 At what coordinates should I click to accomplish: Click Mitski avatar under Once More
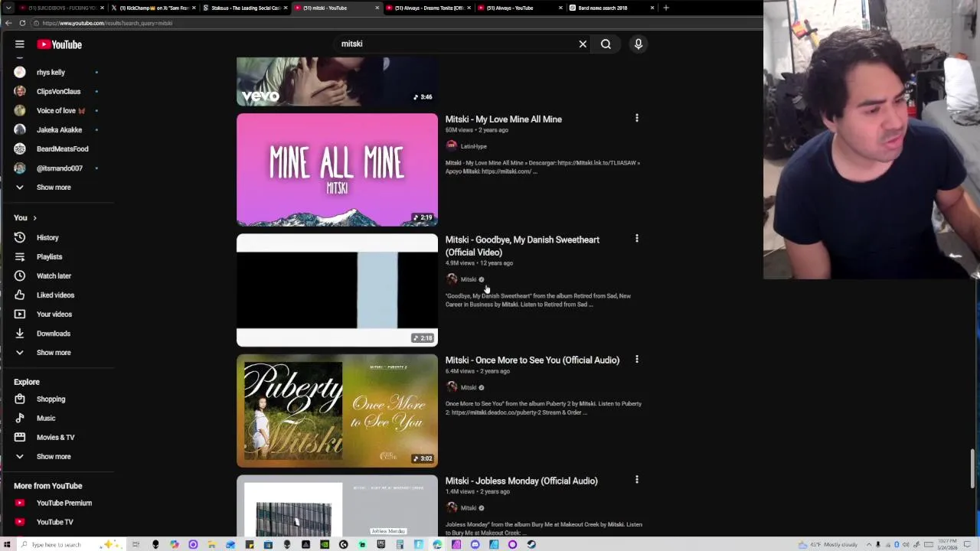[x=452, y=387]
